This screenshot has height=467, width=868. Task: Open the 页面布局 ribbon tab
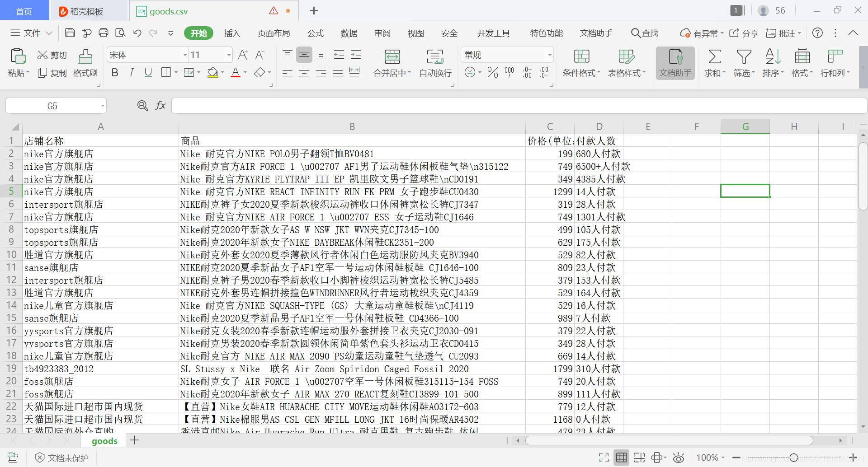(274, 33)
